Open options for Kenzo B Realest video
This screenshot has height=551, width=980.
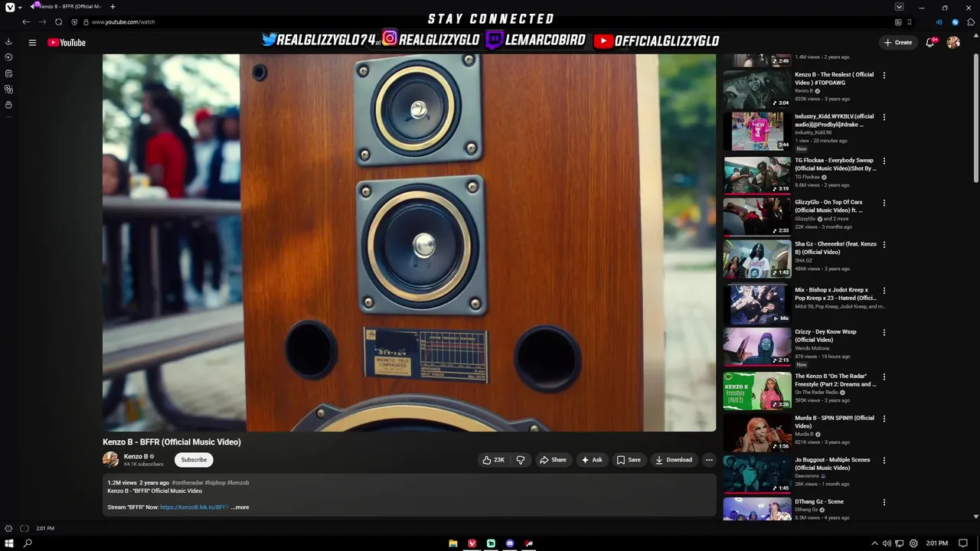pos(884,76)
